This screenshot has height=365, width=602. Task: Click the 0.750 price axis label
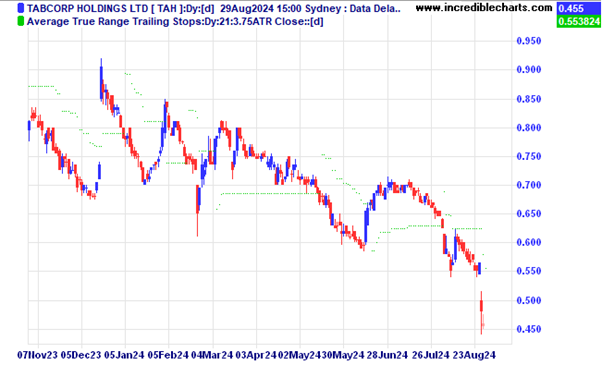click(x=529, y=156)
